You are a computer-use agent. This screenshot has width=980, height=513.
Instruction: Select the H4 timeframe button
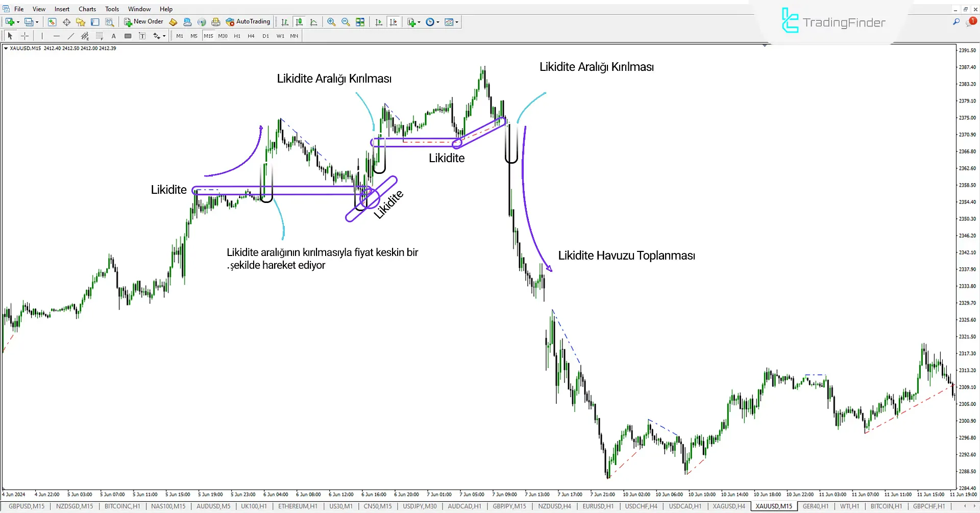(x=251, y=36)
